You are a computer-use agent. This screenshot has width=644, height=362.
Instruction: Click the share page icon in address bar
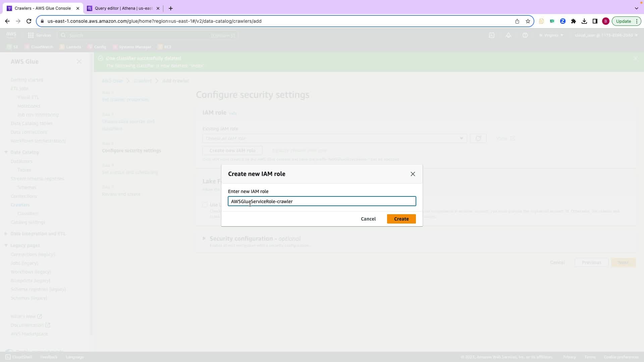point(517,21)
